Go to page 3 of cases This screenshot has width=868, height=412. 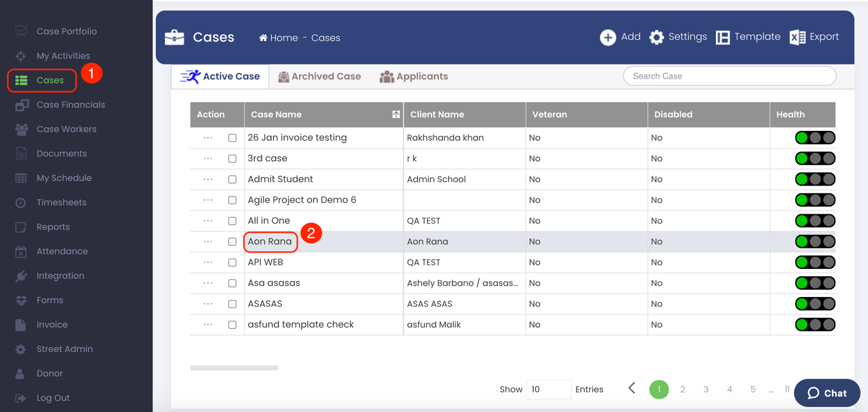pyautogui.click(x=706, y=389)
